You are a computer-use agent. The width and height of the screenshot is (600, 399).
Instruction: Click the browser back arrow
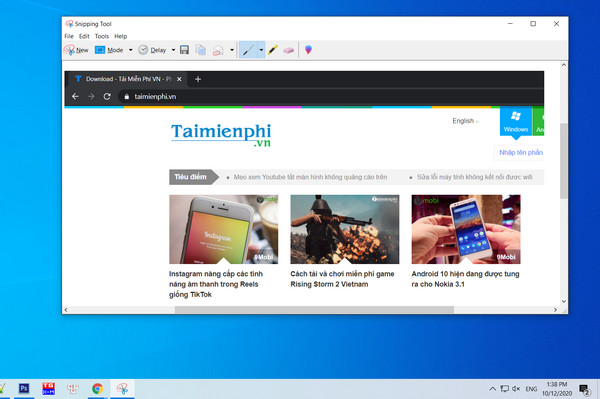point(75,96)
